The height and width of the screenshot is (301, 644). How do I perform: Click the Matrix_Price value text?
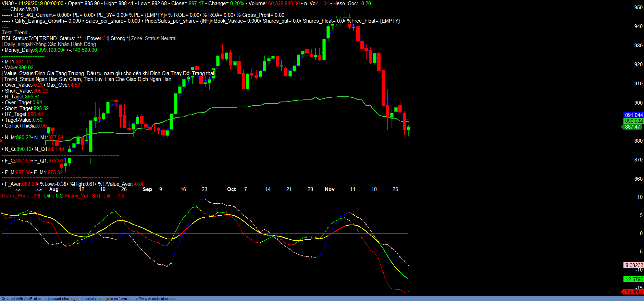(21, 196)
